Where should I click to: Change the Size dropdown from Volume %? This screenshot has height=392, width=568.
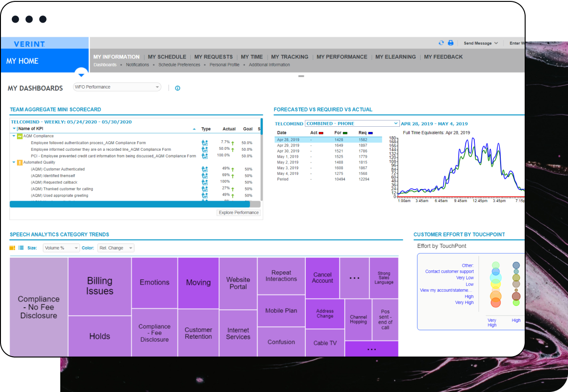(x=61, y=247)
